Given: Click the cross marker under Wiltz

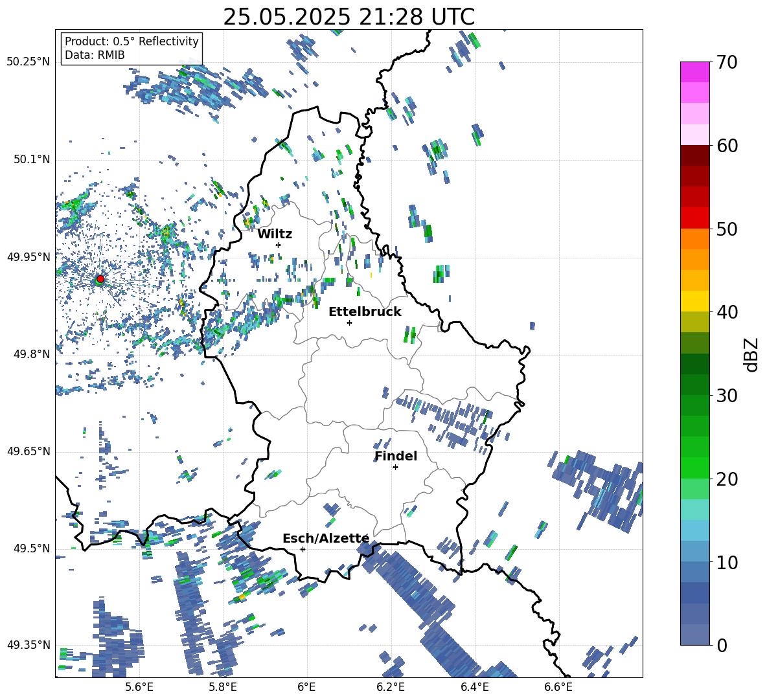Looking at the screenshot, I should point(279,245).
